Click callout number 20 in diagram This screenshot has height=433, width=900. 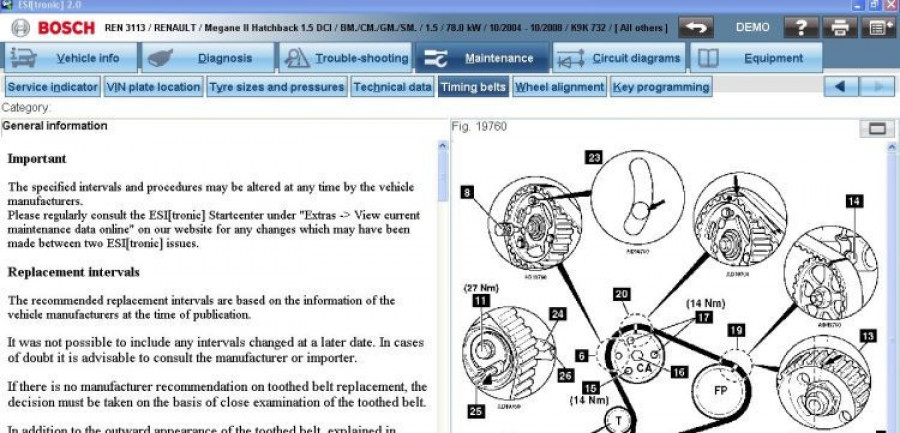[x=622, y=295]
